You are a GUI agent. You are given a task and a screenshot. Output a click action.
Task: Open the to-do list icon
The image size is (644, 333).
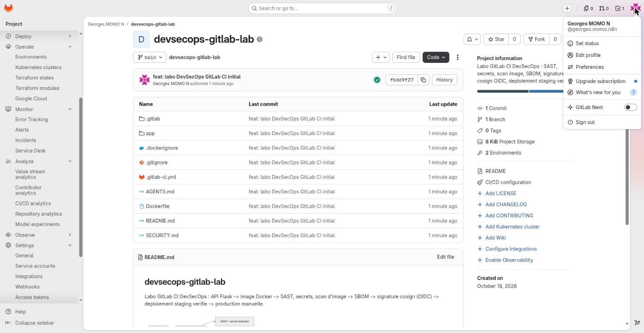620,8
